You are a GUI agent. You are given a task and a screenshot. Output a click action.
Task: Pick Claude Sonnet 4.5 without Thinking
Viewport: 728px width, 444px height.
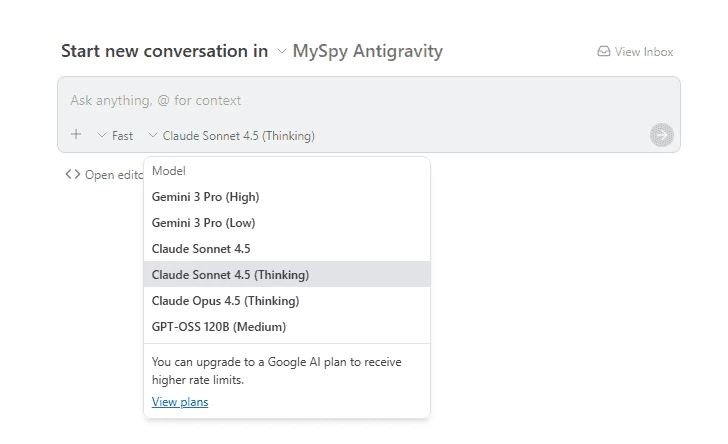[201, 249]
